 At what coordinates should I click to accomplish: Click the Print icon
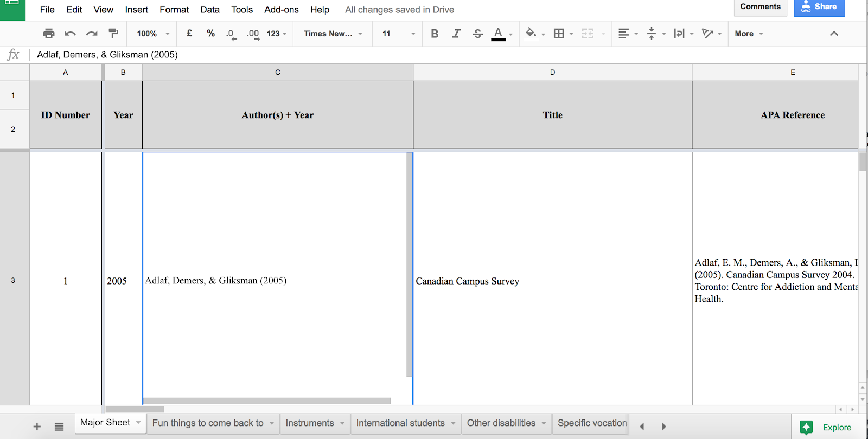(49, 34)
